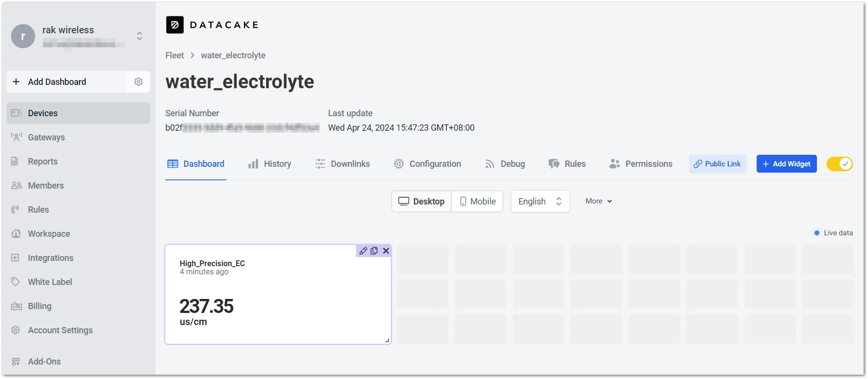Open Members in the sidebar

78,185
